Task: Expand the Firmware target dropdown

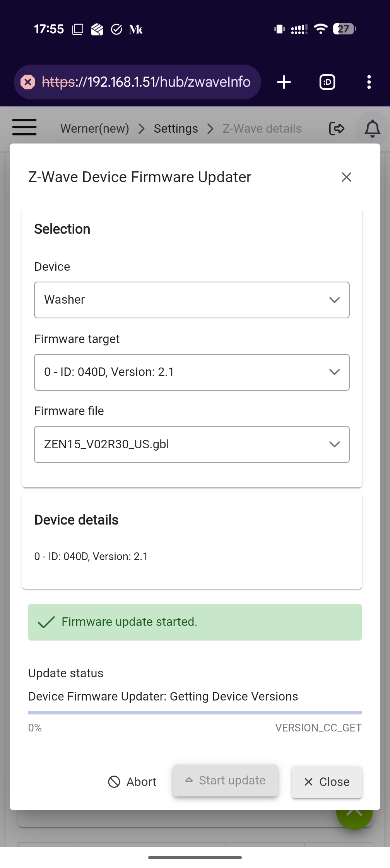Action: (192, 372)
